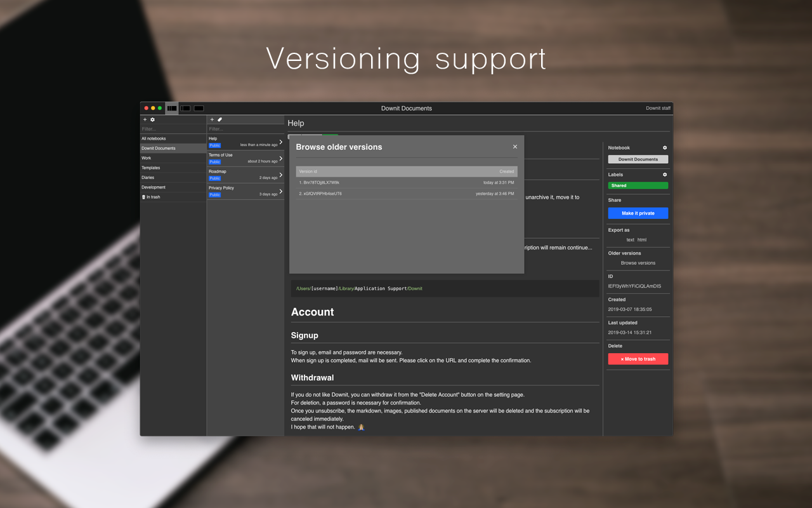Click the Make it private button
Viewport: 812px width, 508px height.
(x=638, y=213)
